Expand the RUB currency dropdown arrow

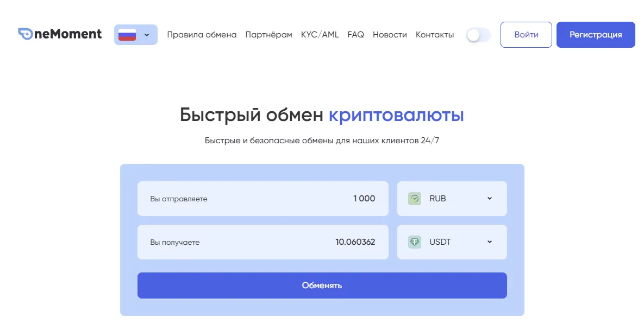(489, 199)
